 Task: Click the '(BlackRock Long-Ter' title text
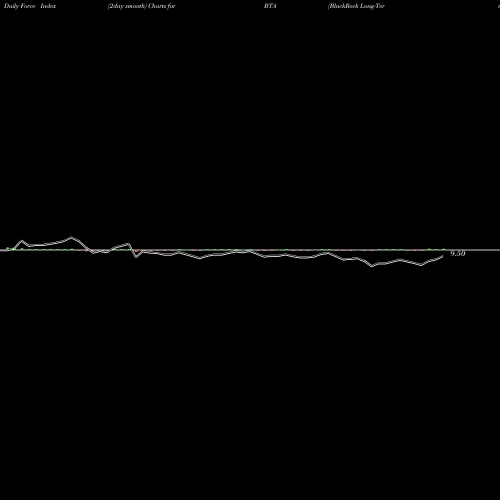[356, 6]
